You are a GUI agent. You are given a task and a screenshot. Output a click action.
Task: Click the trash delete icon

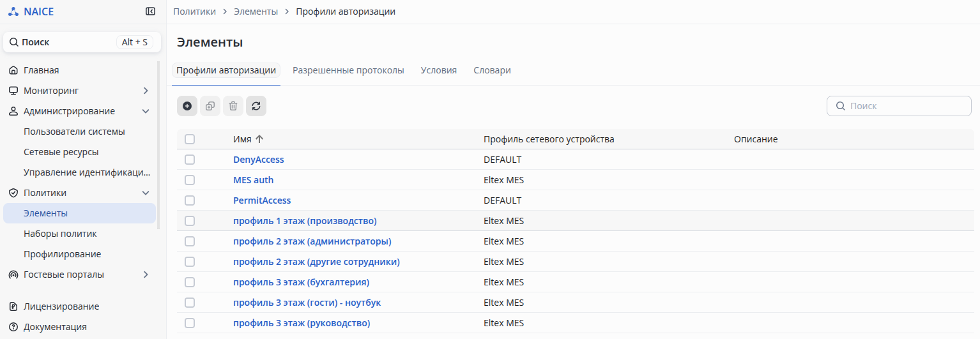(233, 106)
